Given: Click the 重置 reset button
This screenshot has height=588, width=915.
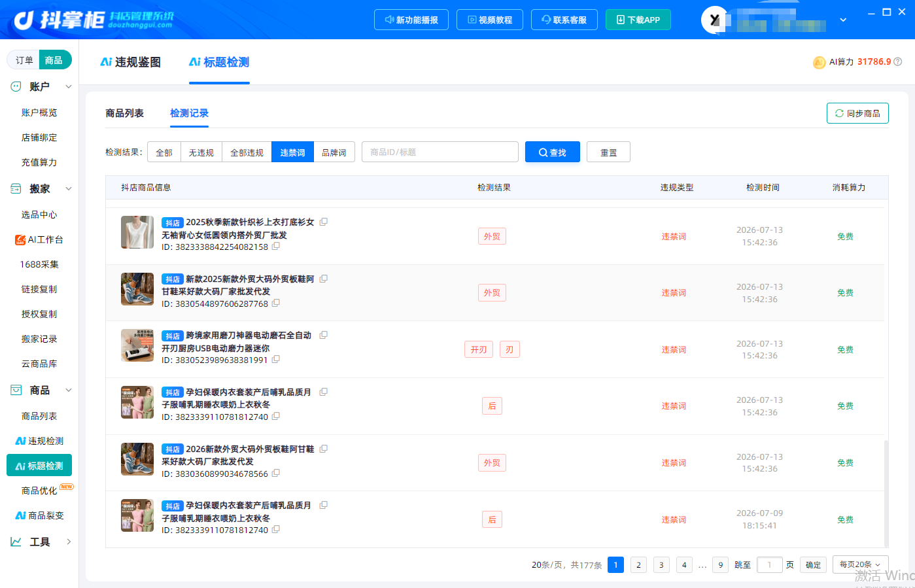Looking at the screenshot, I should point(608,152).
